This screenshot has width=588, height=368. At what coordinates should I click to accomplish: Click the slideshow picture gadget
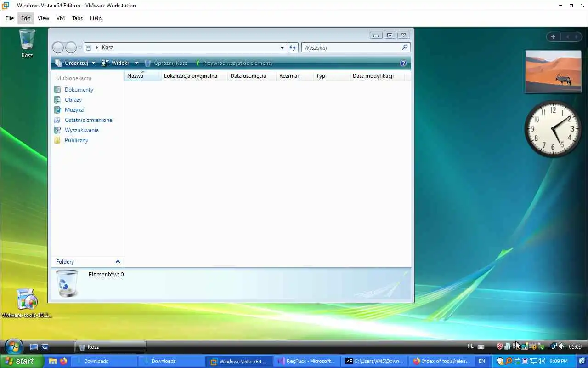pyautogui.click(x=553, y=72)
